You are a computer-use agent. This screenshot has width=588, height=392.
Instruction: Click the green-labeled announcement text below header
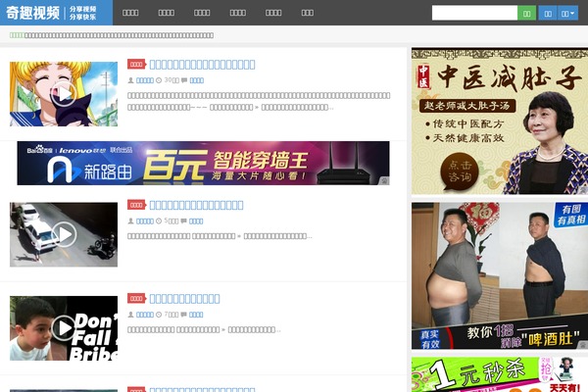coord(112,35)
